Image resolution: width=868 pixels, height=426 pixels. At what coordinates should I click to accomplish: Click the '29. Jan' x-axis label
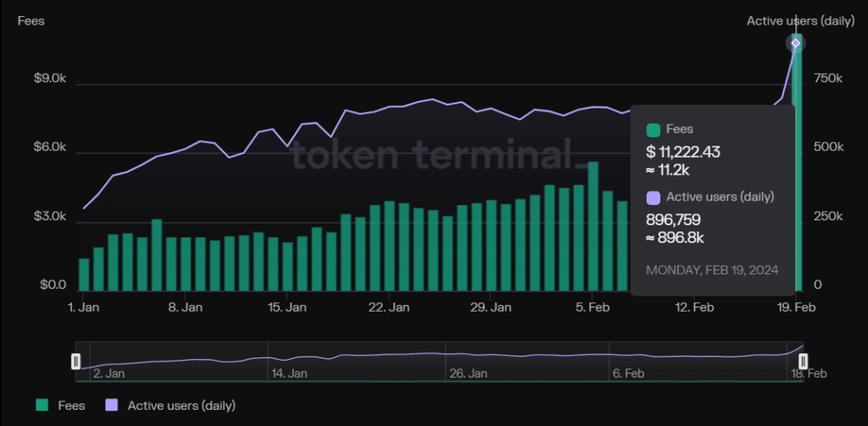[x=491, y=307]
